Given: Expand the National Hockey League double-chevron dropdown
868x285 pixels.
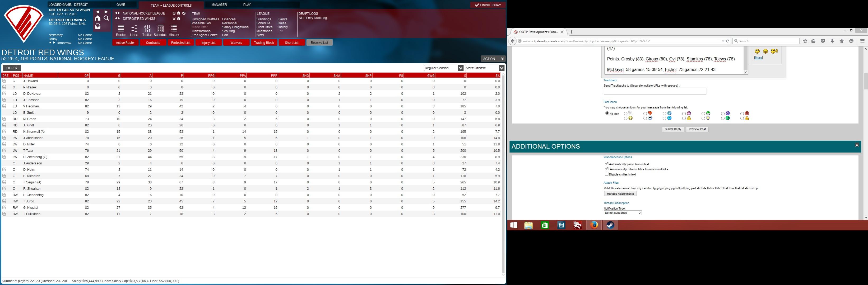Looking at the screenshot, I should 174,13.
